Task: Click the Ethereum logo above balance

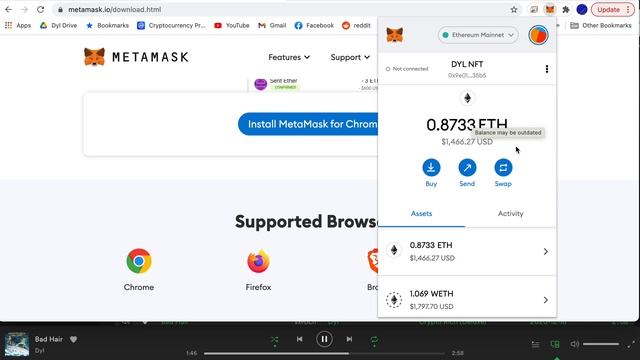Action: click(x=467, y=98)
